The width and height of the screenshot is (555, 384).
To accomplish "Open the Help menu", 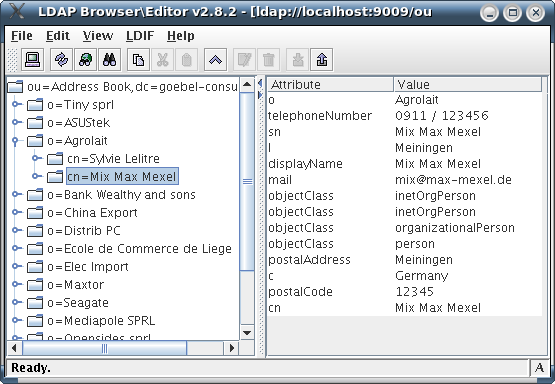I will (x=181, y=36).
